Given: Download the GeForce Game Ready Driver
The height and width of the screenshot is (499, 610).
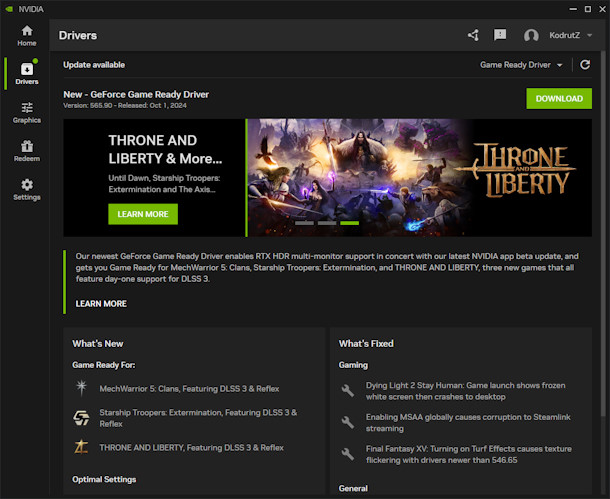Looking at the screenshot, I should (x=559, y=98).
